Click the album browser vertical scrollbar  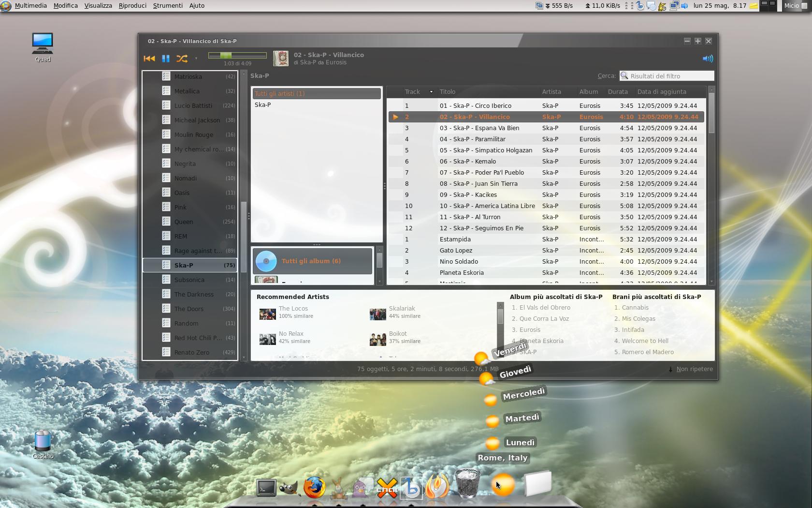point(379,265)
